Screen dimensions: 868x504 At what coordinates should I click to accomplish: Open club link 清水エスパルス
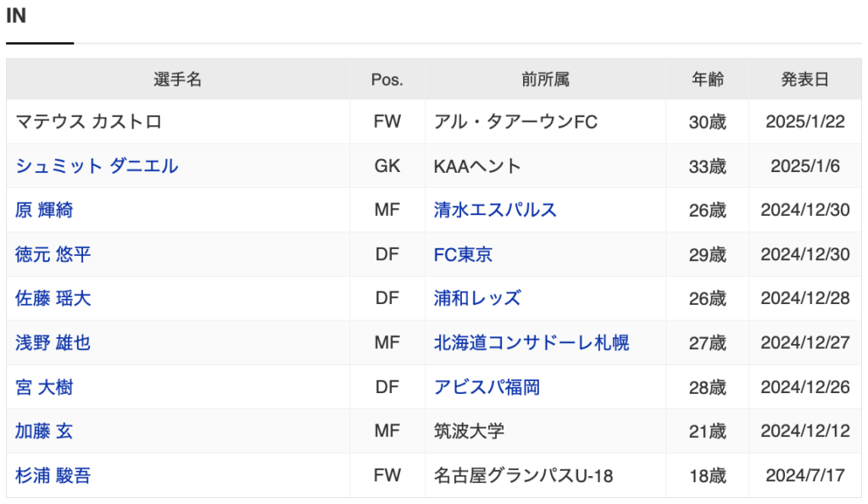click(x=495, y=210)
